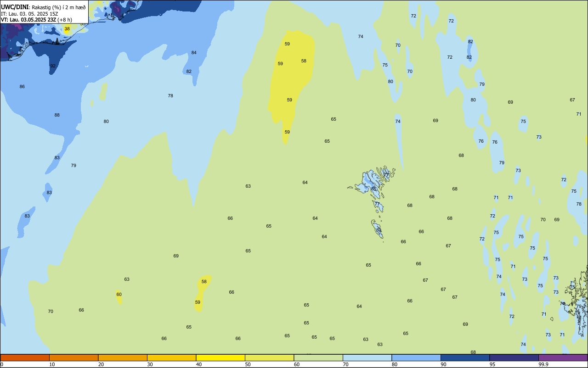Click the '10' label on the color scale

pos(52,364)
